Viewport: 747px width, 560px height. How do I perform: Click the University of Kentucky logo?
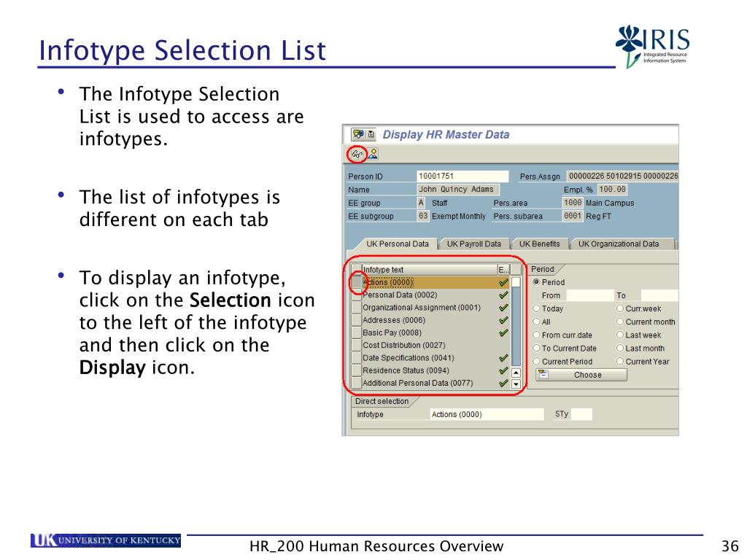pos(106,540)
